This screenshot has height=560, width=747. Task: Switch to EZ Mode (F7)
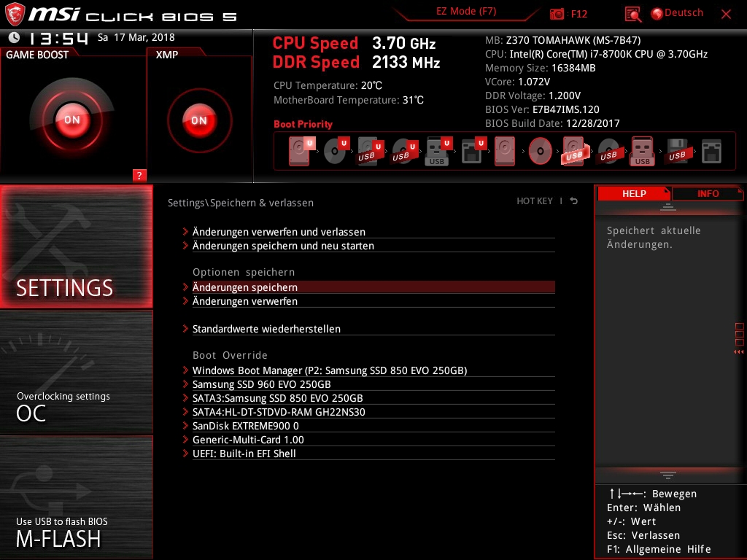(466, 11)
